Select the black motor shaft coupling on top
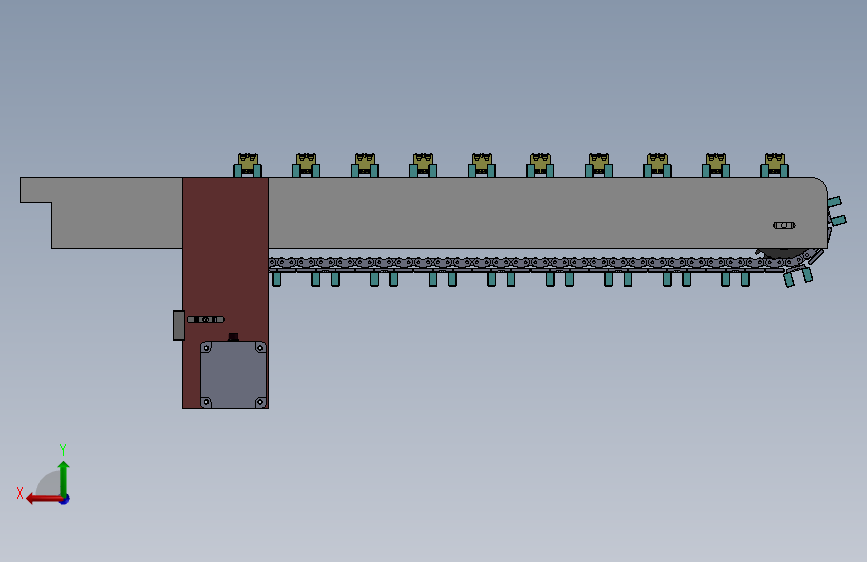867x562 pixels. pos(233,337)
